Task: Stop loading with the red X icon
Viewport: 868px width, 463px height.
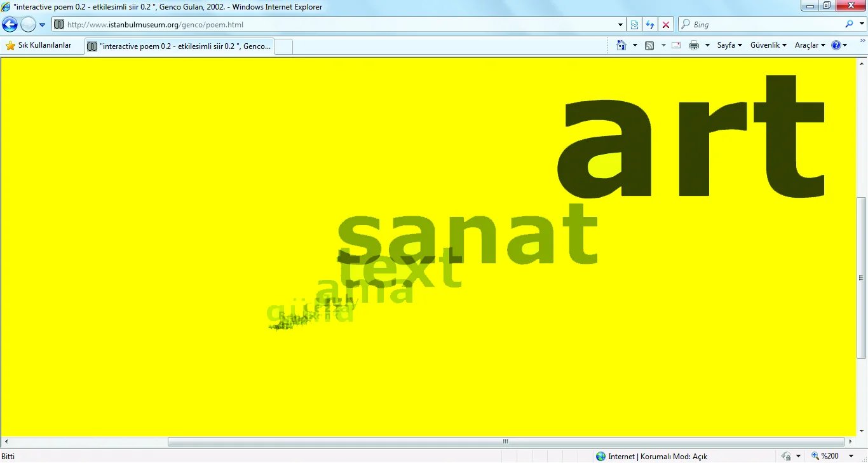Action: [x=666, y=25]
